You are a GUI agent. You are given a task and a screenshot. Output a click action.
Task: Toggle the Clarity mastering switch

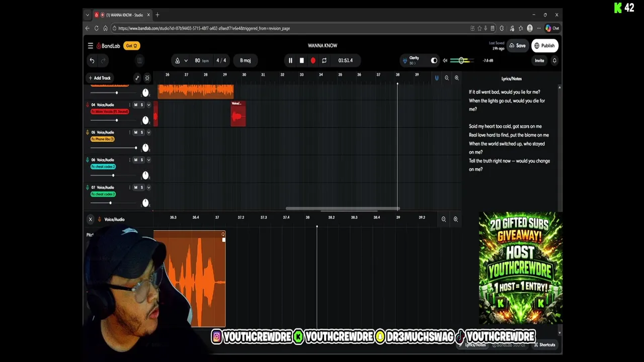(434, 60)
